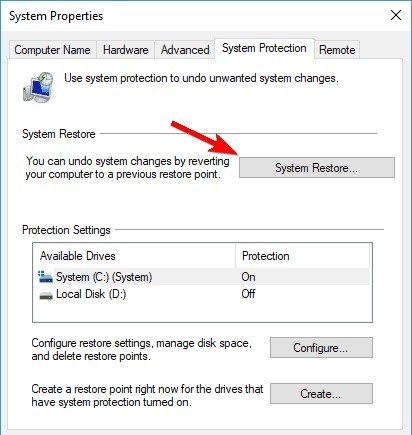Click the System (C:) drive icon
This screenshot has height=435, width=412.
pyautogui.click(x=45, y=277)
